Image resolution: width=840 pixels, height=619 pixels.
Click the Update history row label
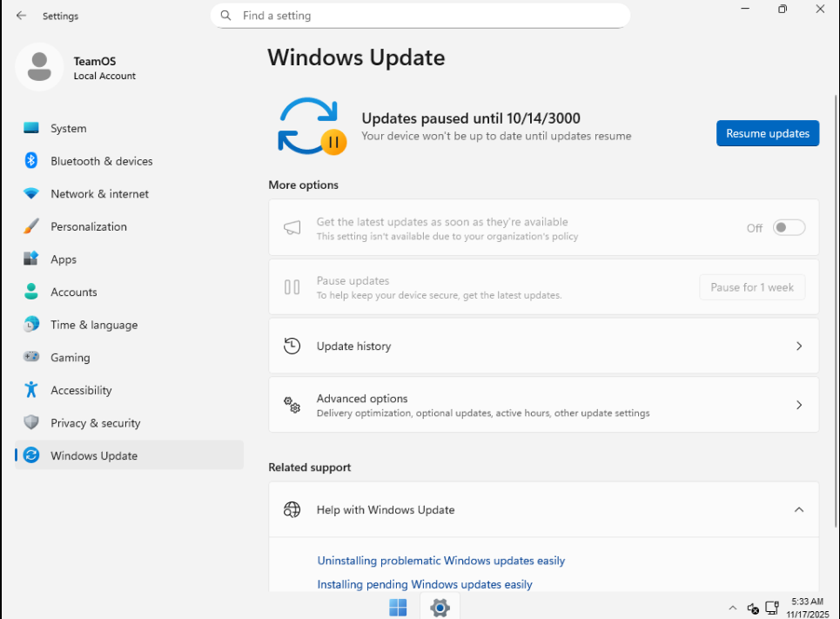353,347
